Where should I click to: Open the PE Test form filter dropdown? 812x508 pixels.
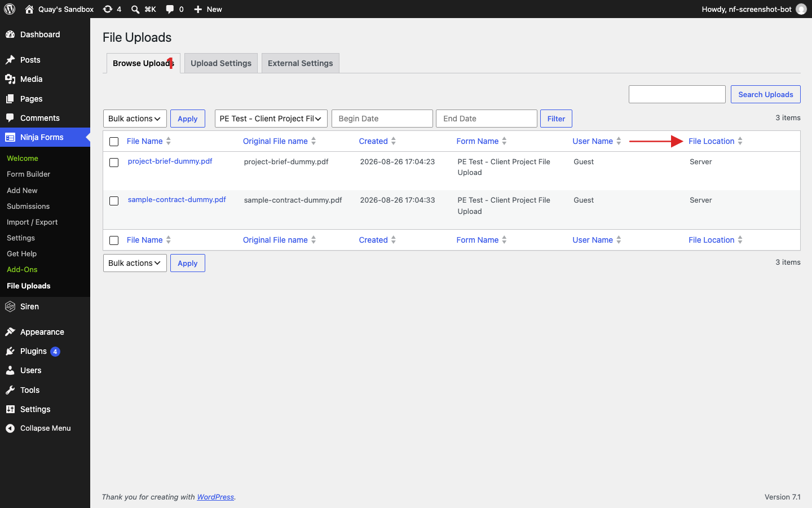click(x=271, y=119)
